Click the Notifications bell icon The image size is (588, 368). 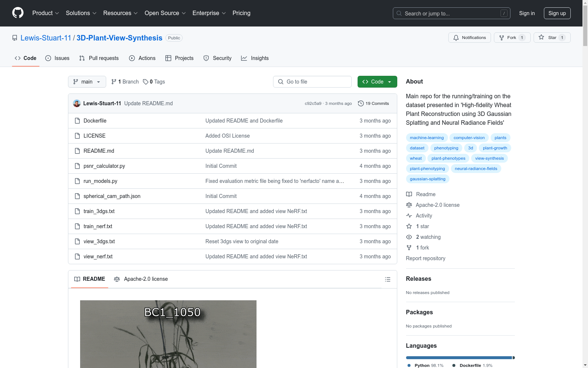click(x=456, y=38)
